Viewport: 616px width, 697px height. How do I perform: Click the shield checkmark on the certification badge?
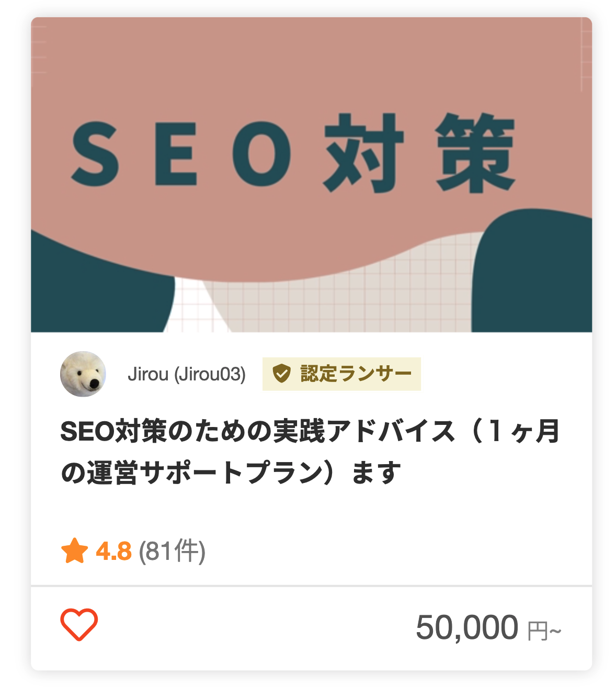[x=281, y=374]
